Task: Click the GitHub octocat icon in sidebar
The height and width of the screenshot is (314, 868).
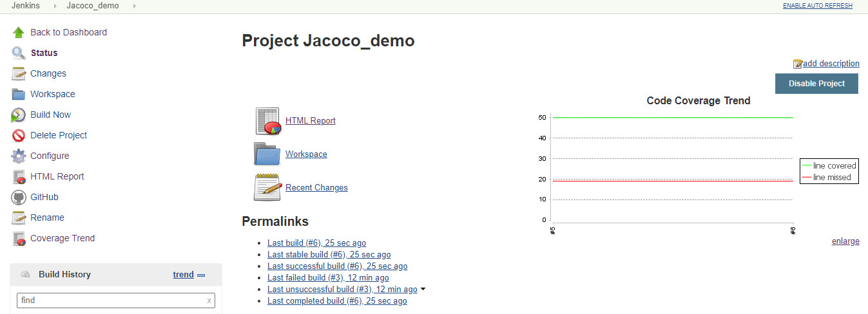Action: tap(18, 198)
